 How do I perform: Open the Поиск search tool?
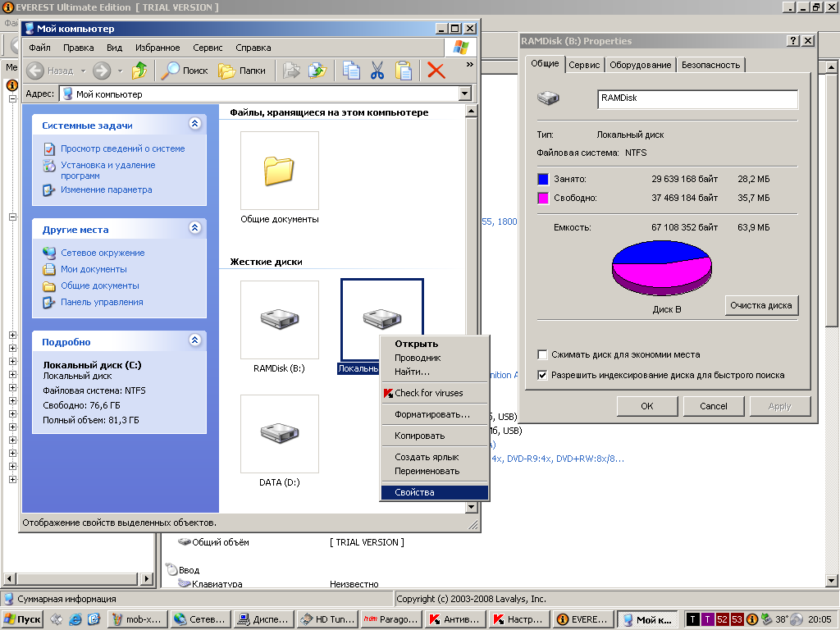185,71
